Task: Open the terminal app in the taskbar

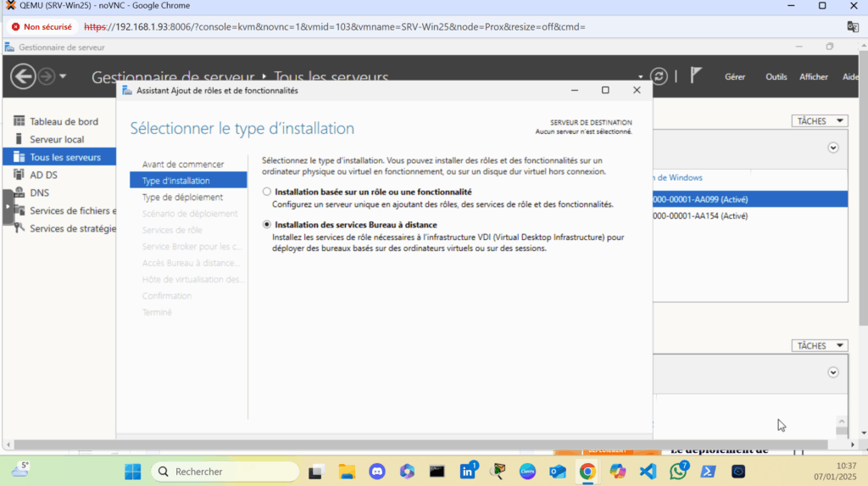Action: [x=437, y=472]
